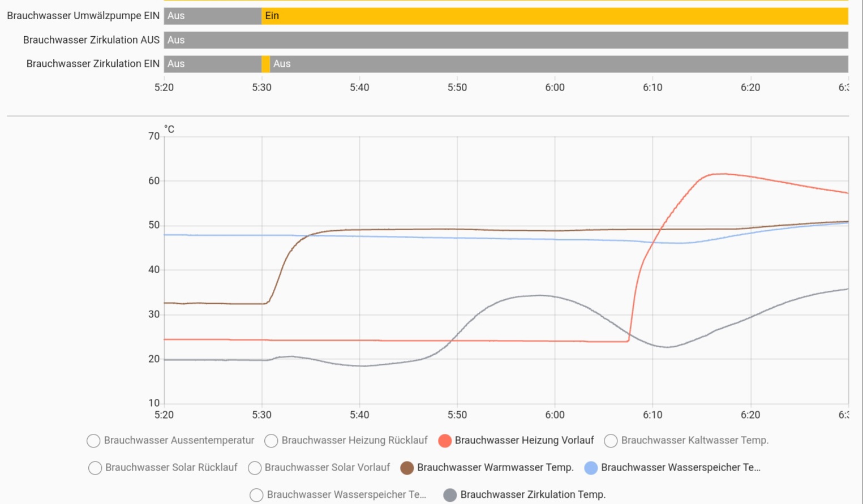Click the '10' value on the temperature axis
This screenshot has width=863, height=504.
click(x=154, y=403)
